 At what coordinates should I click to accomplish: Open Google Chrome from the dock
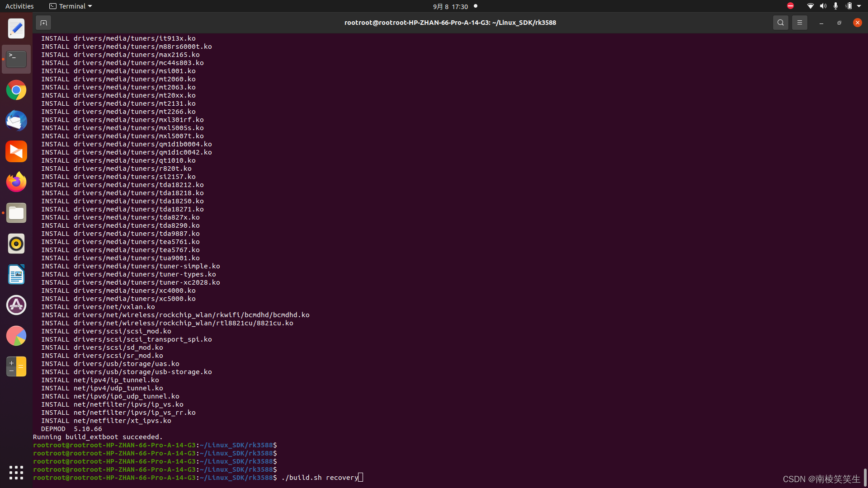(16, 90)
